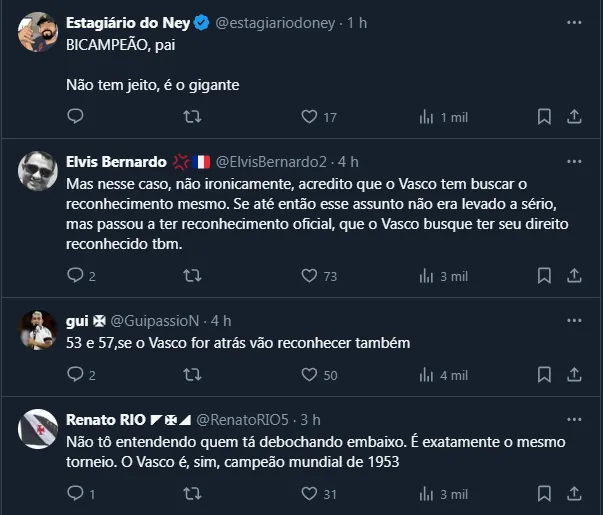
Task: Open more options on gui's tweet
Action: [574, 320]
